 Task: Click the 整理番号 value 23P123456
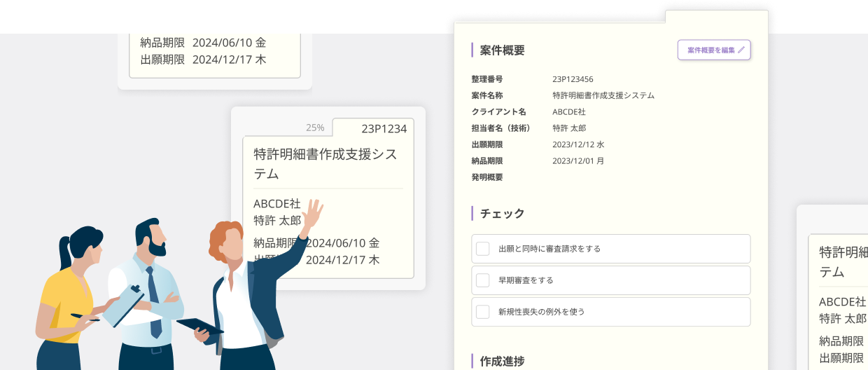pos(573,79)
